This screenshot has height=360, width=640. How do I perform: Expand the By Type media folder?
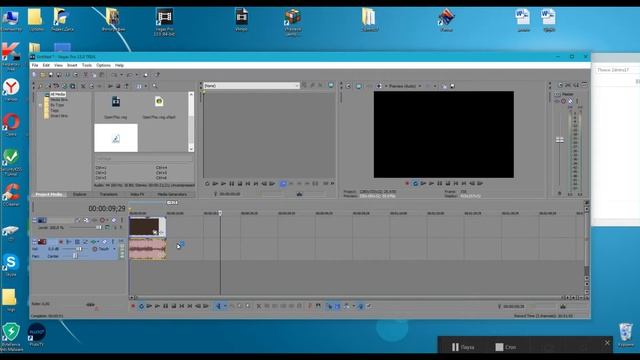[x=40, y=105]
